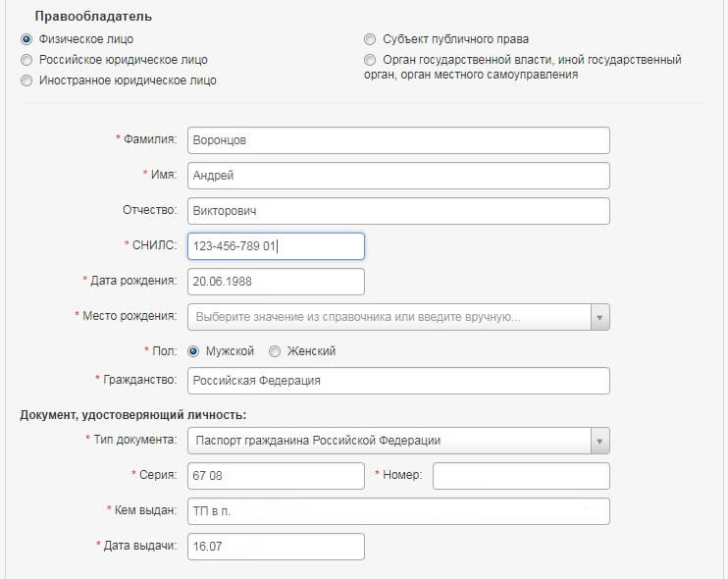
Task: Select the Физическое лицо radio button
Action: point(26,39)
